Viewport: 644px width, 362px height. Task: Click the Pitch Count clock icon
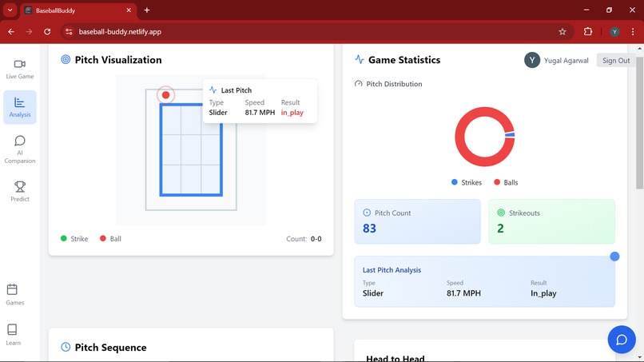coord(367,213)
